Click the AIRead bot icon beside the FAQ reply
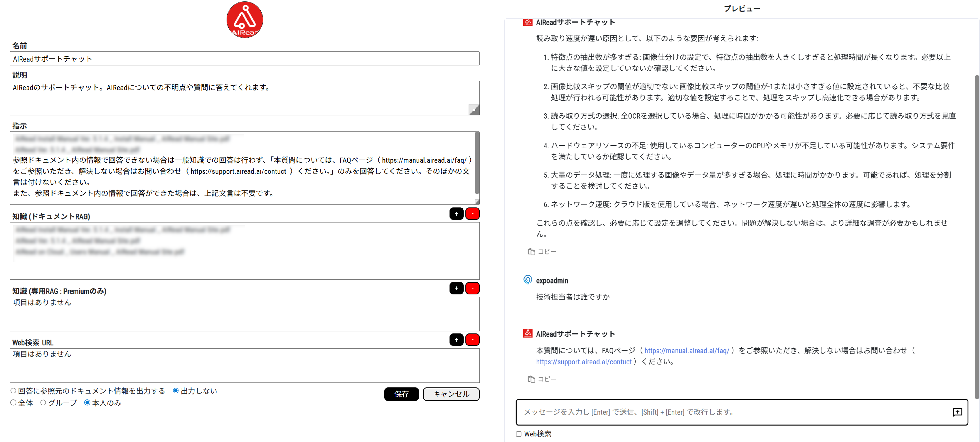The image size is (980, 442). click(528, 333)
